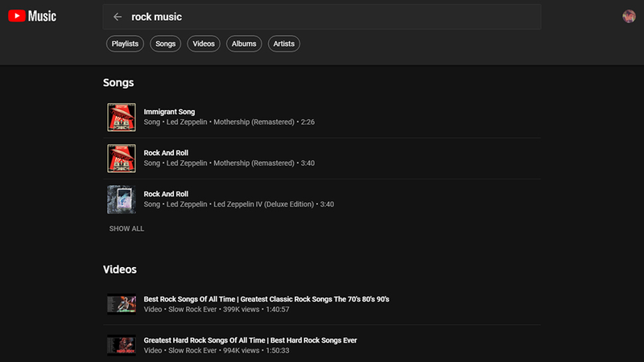Open Mothership (Remastered) album under Rock And Roll
The width and height of the screenshot is (644, 362).
(254, 163)
